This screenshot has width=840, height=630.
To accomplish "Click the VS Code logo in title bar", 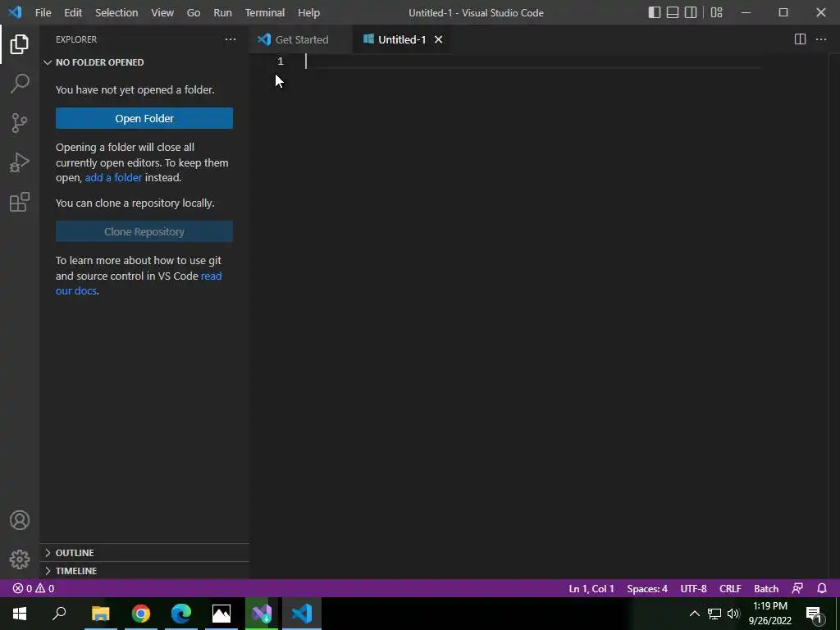I will (x=15, y=12).
